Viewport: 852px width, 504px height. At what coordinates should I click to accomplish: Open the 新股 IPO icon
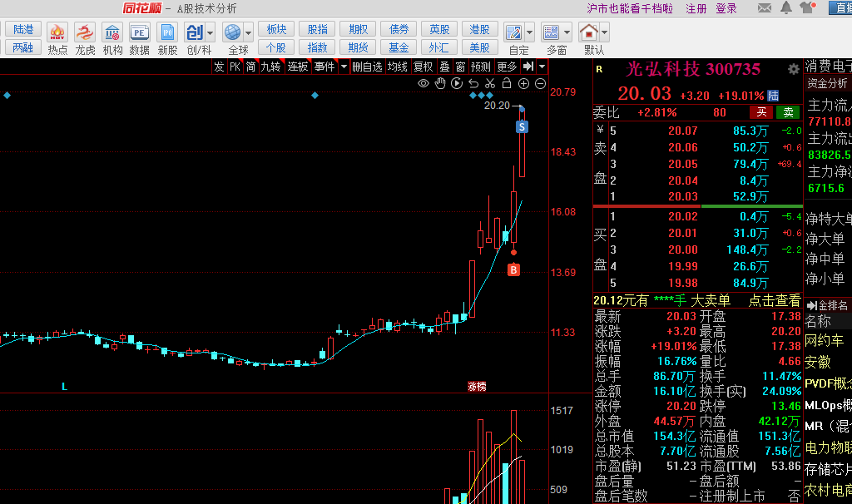click(167, 32)
